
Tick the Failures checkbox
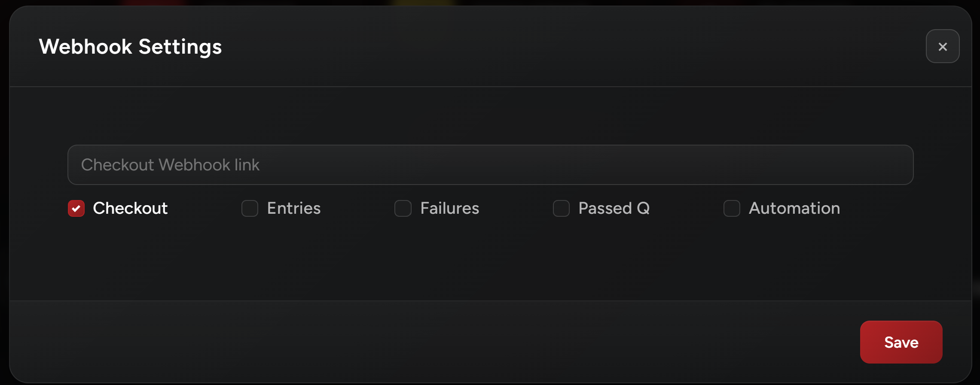point(403,209)
